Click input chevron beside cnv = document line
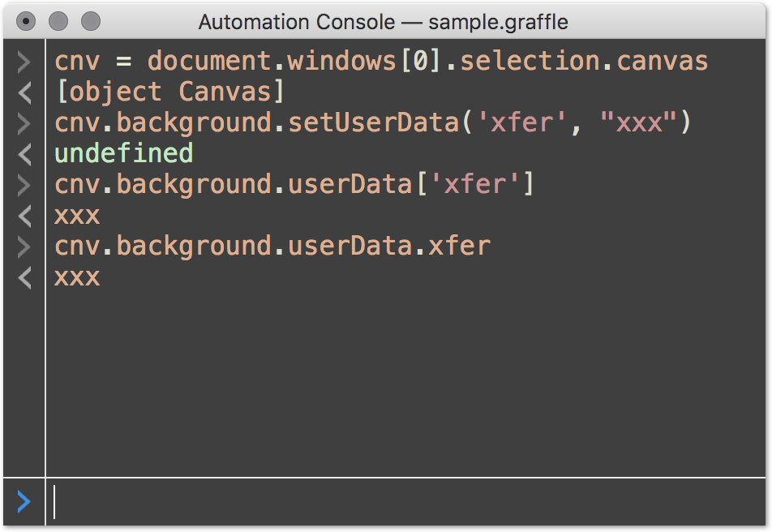This screenshot has width=772, height=532. (24, 62)
